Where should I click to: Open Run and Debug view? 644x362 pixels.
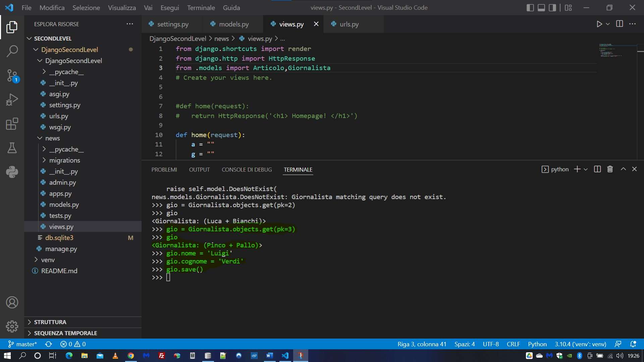(x=12, y=100)
